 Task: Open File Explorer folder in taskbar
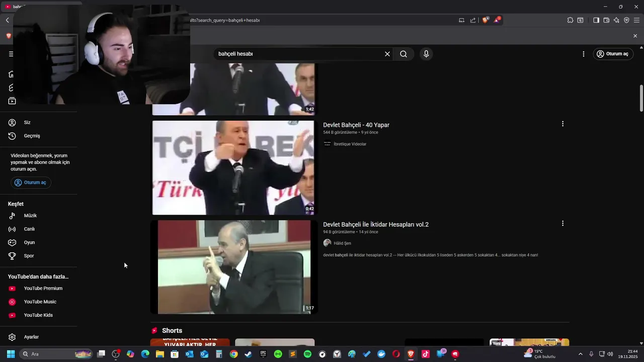(160, 354)
